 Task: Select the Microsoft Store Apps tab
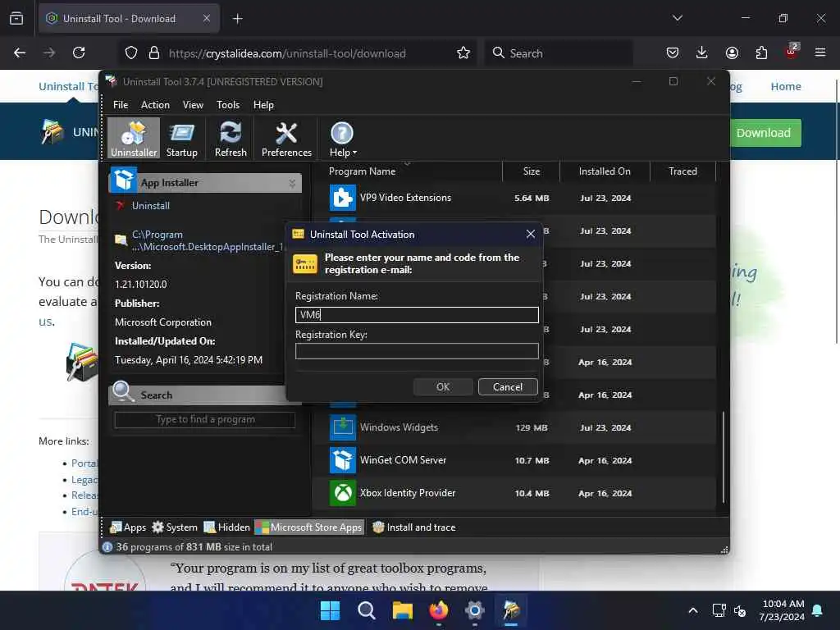point(309,527)
